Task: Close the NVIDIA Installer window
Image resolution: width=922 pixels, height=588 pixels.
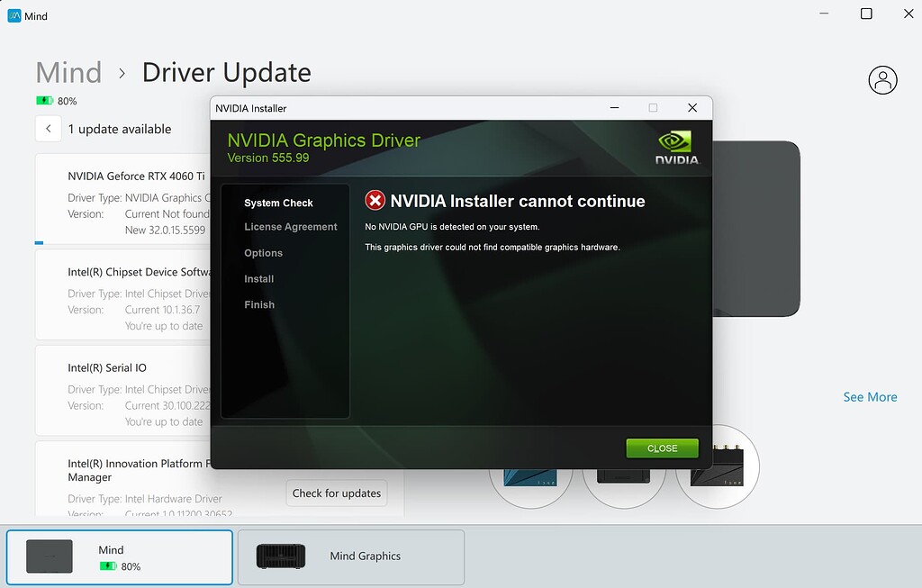Action: (691, 108)
